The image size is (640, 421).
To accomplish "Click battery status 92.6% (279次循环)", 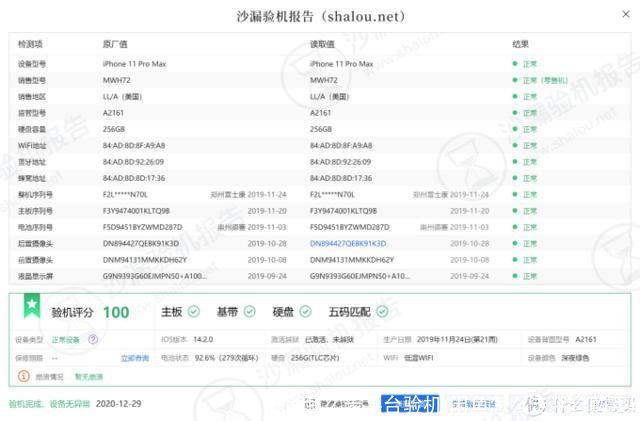I will point(227,358).
